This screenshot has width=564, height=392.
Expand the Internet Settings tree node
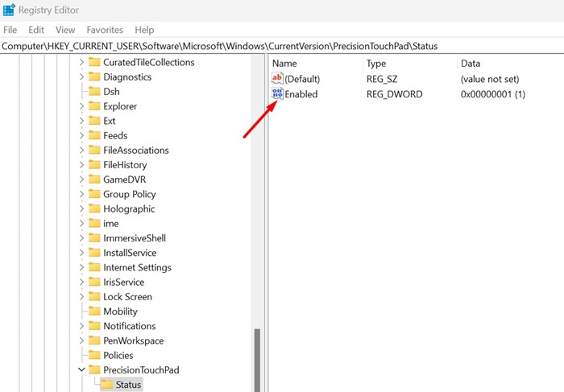pos(81,267)
